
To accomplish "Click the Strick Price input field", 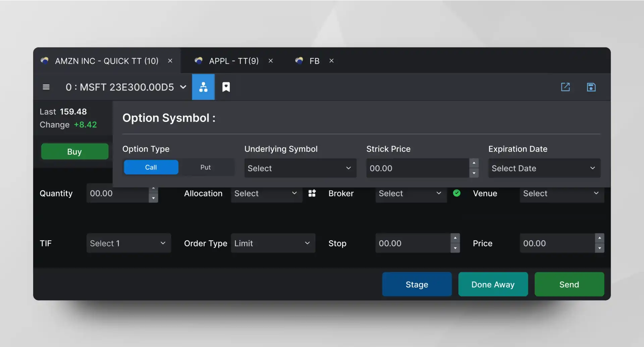I will point(418,168).
